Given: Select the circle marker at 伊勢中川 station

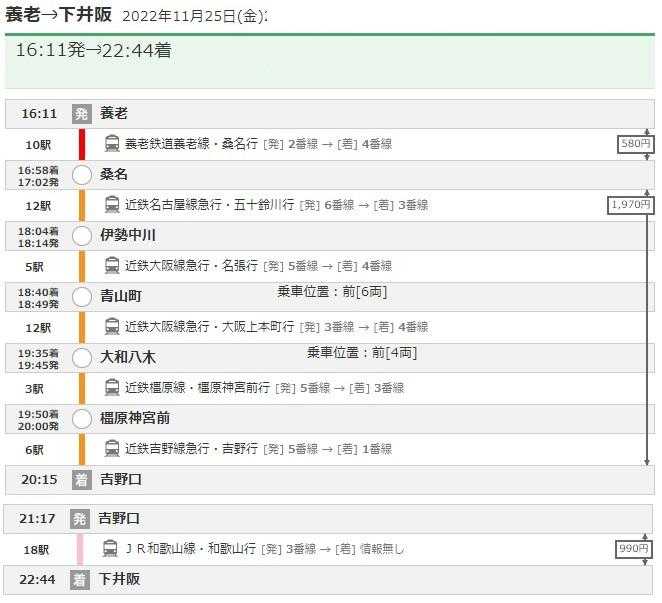Looking at the screenshot, I should (x=82, y=236).
